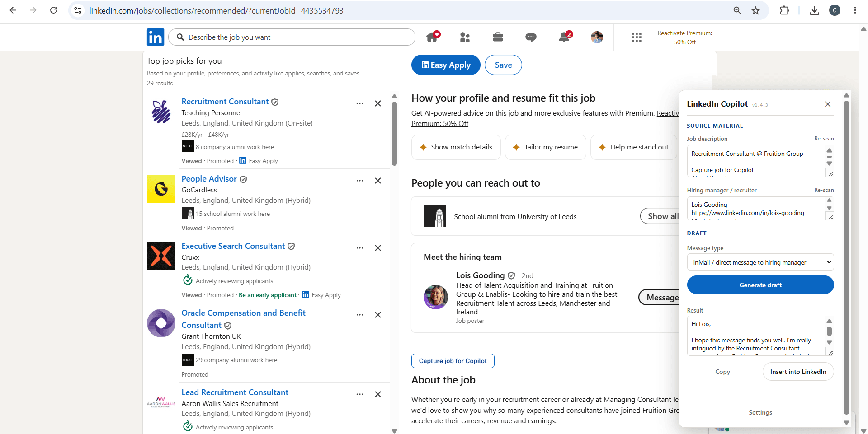Click Help me stand out
Viewport: 868px width, 434px height.
click(x=634, y=147)
